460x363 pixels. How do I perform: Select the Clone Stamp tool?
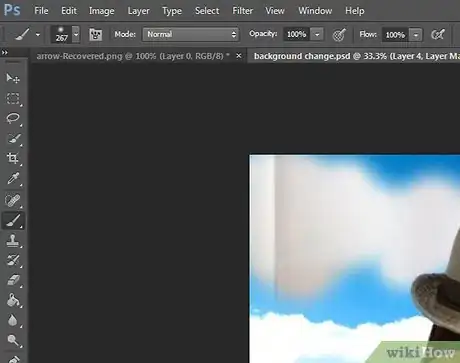point(13,241)
